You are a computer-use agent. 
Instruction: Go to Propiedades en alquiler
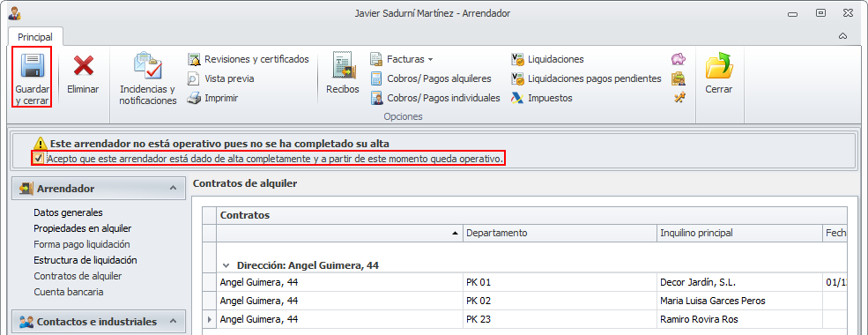(83, 228)
